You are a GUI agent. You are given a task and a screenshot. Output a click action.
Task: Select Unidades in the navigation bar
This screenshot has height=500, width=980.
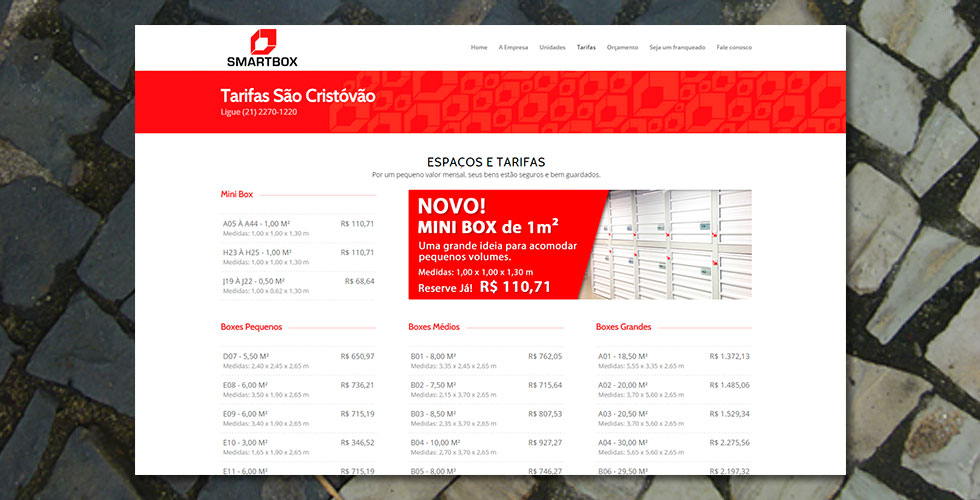pos(552,47)
